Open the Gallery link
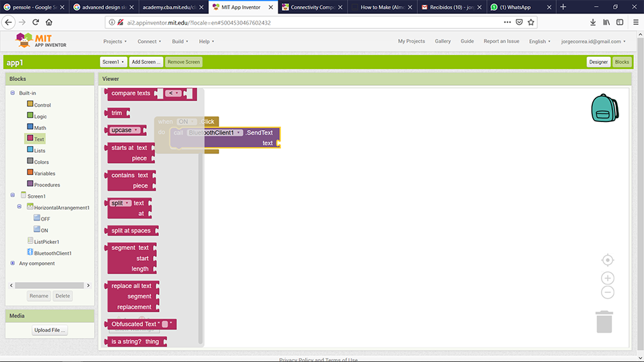Screen dimensions: 644x362 pyautogui.click(x=442, y=41)
